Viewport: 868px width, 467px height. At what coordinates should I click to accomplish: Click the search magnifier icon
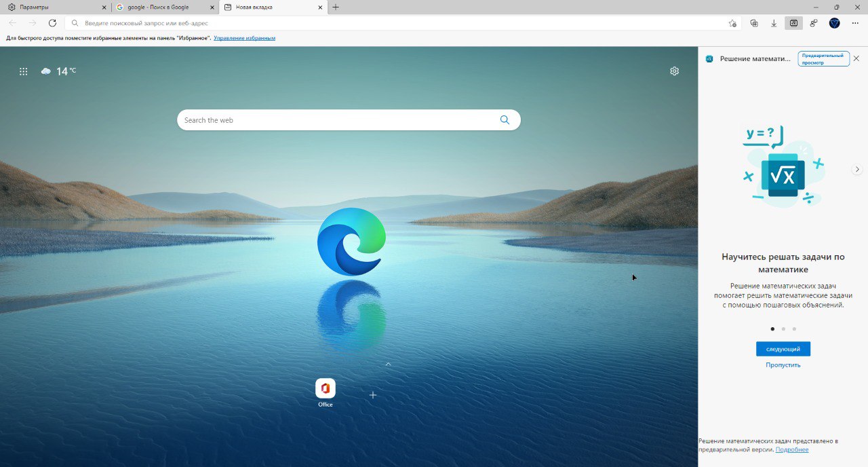pos(505,119)
